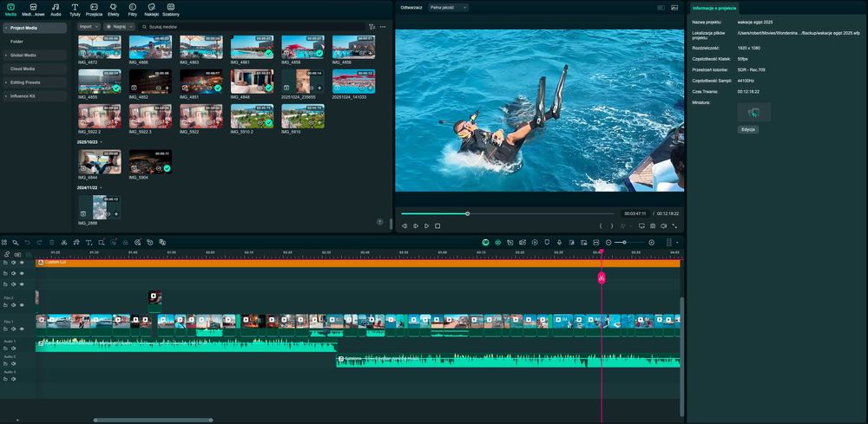Click the voiceover microphone icon
This screenshot has height=424, width=868.
[559, 242]
